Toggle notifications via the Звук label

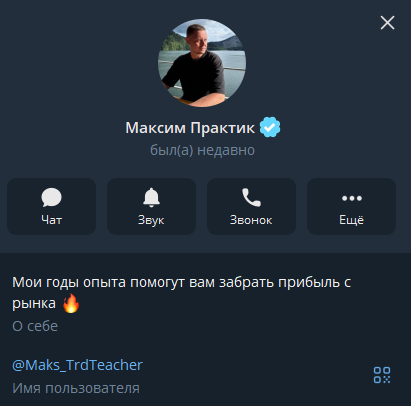pos(151,220)
